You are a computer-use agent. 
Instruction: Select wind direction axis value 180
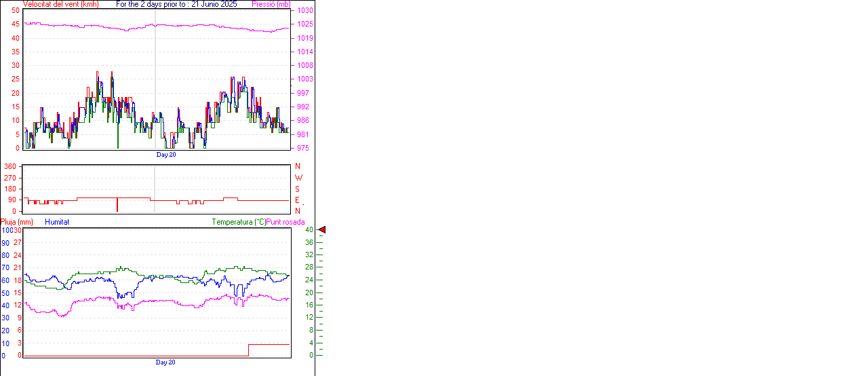click(x=9, y=189)
